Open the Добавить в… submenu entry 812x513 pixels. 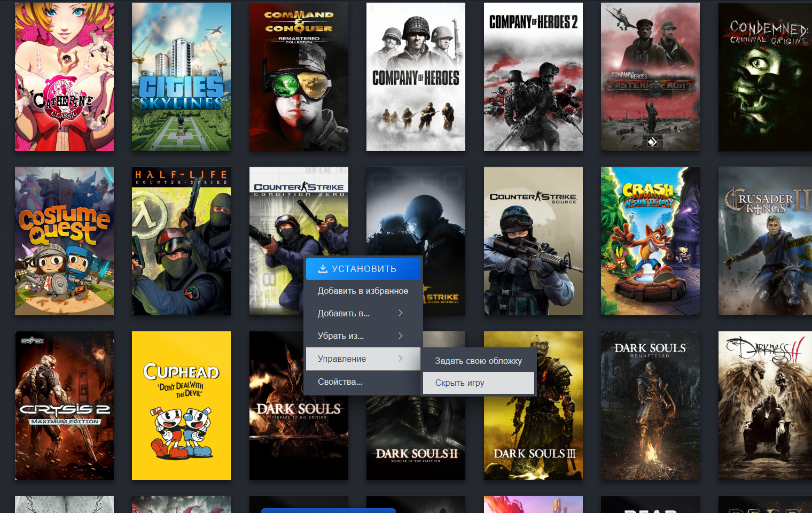click(x=363, y=314)
